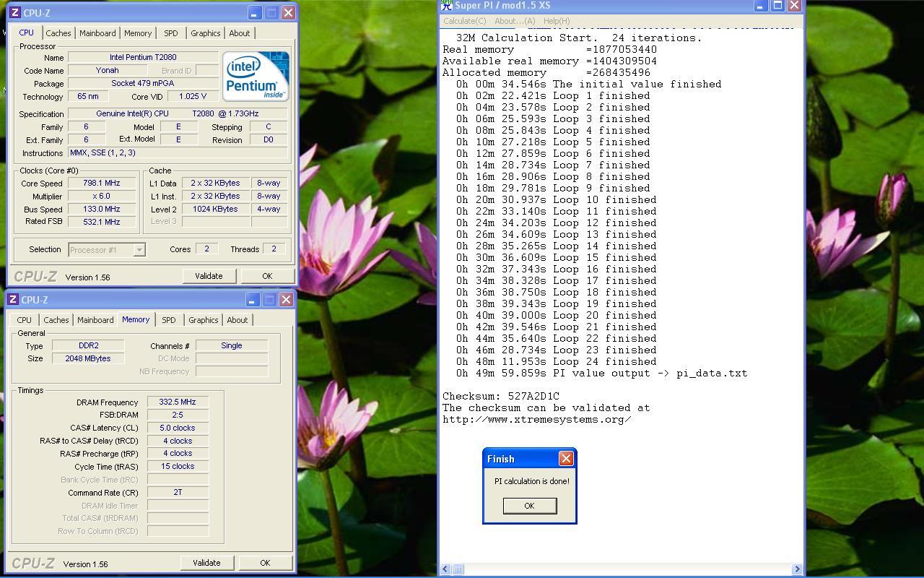Open the Calculate(C) menu in Super PI
This screenshot has height=578, width=924.
pos(464,21)
